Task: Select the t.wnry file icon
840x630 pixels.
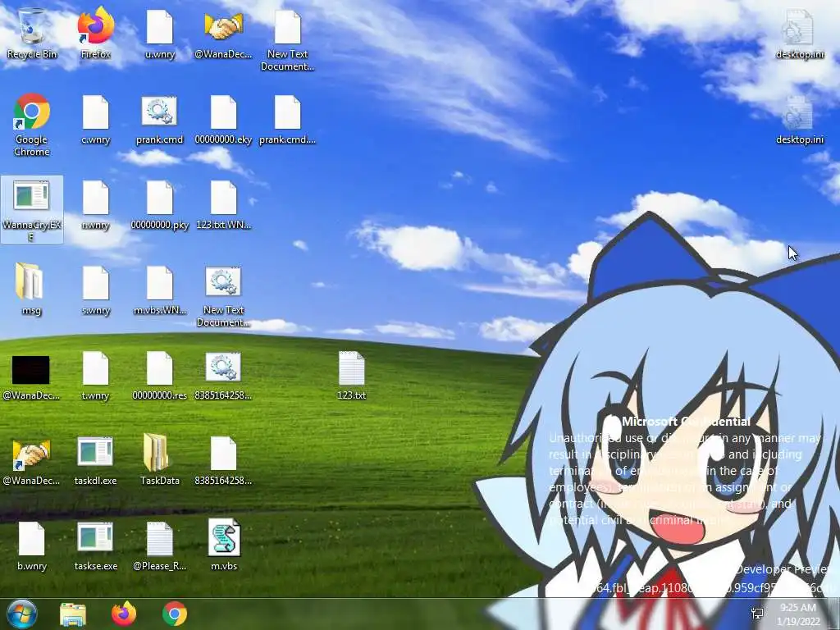Action: (x=95, y=376)
